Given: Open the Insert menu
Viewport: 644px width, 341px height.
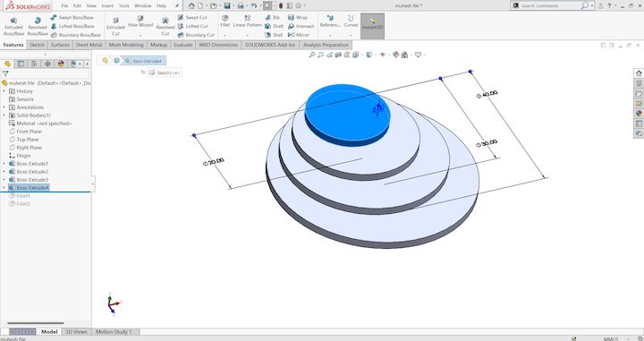Looking at the screenshot, I should (x=107, y=5).
